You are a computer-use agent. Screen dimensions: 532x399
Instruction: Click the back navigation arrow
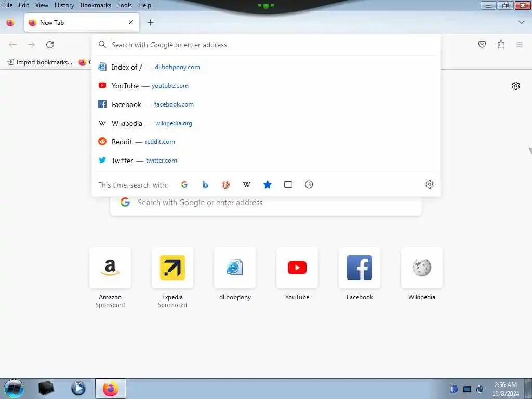(x=12, y=45)
